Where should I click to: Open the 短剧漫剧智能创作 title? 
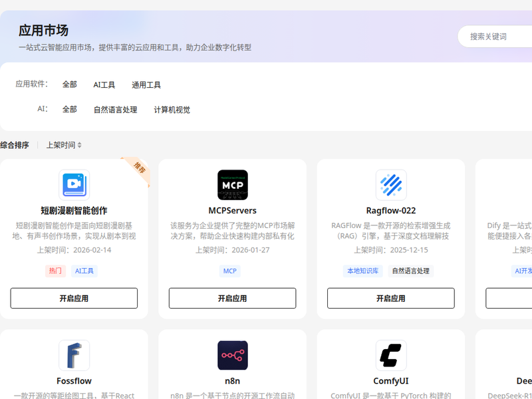tap(74, 210)
